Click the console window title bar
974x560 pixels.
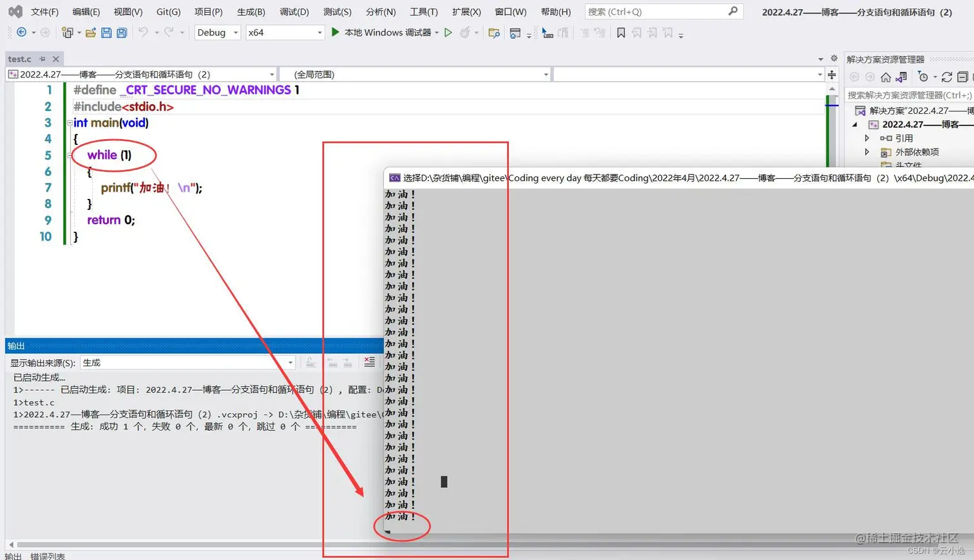tap(680, 178)
